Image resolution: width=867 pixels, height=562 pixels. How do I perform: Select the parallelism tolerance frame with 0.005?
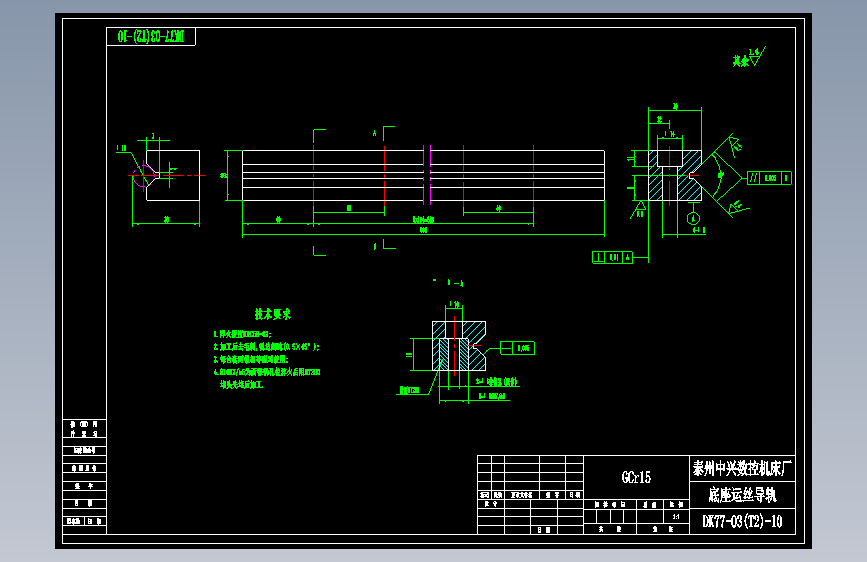click(769, 178)
